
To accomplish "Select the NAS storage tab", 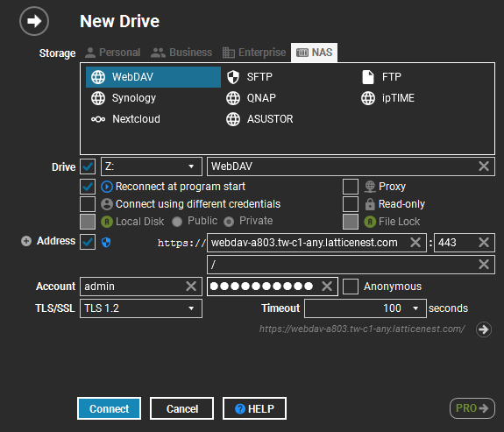I will click(314, 53).
